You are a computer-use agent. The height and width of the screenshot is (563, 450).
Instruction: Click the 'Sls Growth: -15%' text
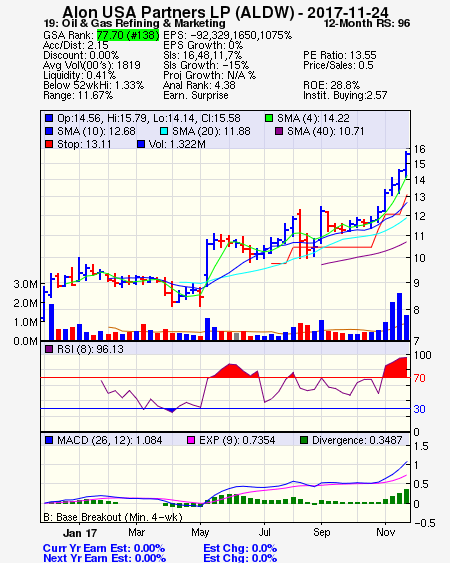[206, 65]
